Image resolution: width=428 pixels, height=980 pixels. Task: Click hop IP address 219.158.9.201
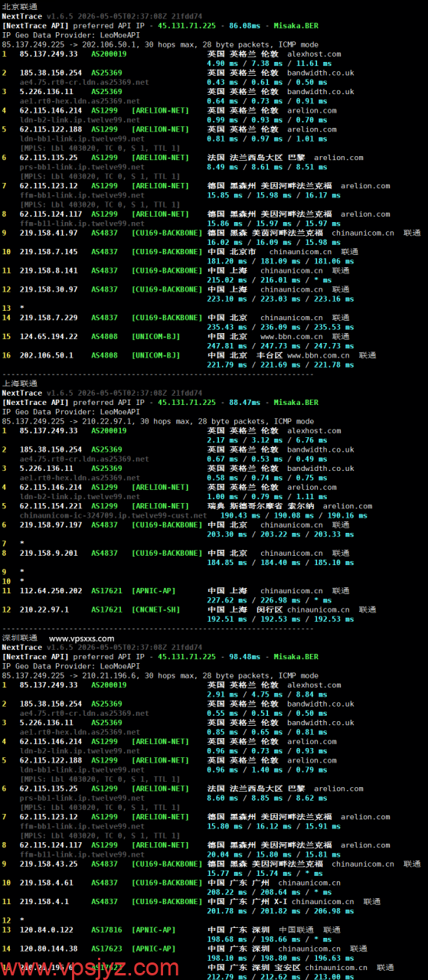pyautogui.click(x=49, y=553)
